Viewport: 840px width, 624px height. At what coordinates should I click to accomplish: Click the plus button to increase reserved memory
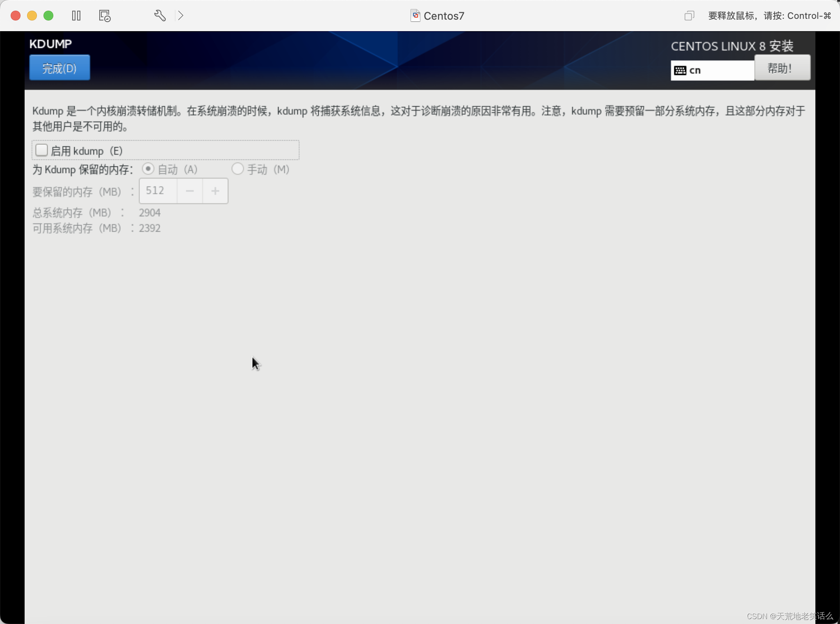[215, 191]
